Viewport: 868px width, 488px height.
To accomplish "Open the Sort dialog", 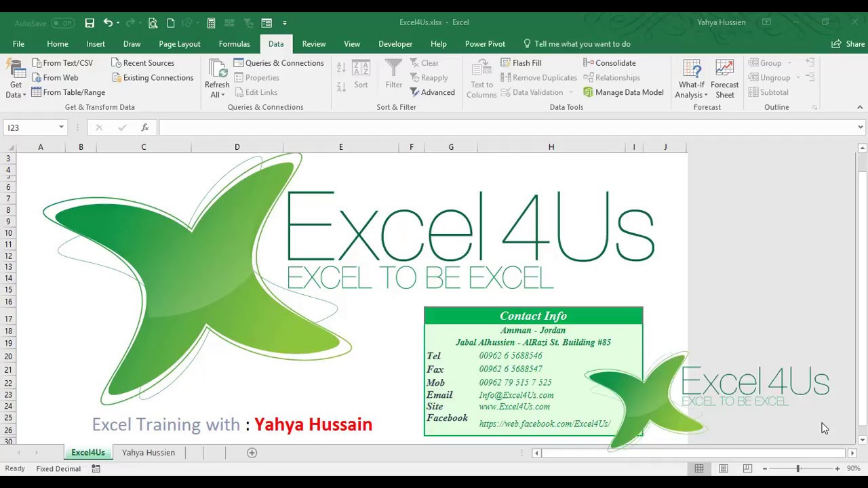I will pyautogui.click(x=361, y=75).
